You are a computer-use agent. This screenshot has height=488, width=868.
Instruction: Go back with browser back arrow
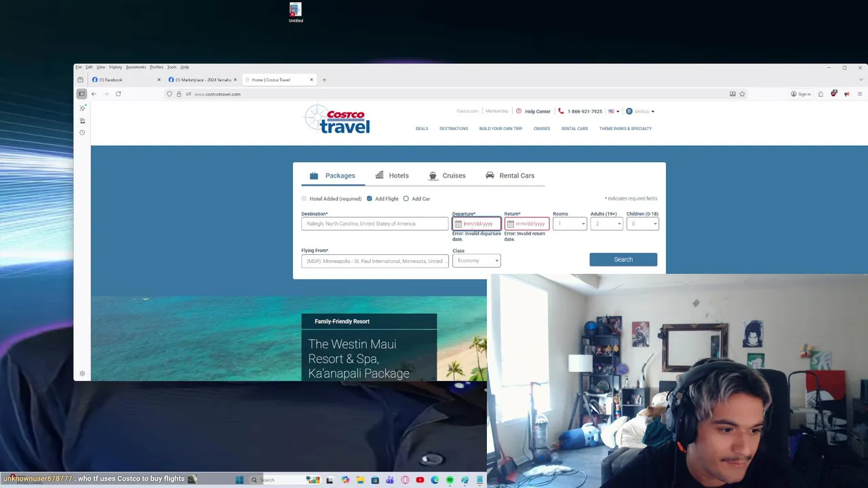pos(94,94)
